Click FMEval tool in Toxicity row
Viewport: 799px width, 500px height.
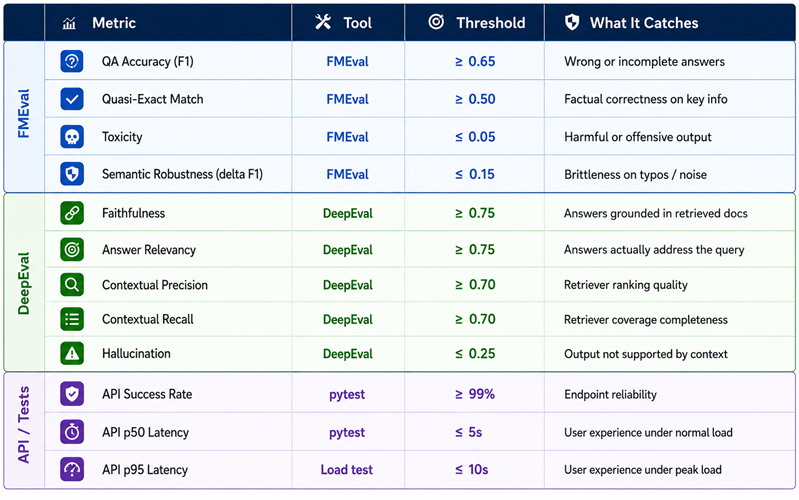pyautogui.click(x=348, y=137)
